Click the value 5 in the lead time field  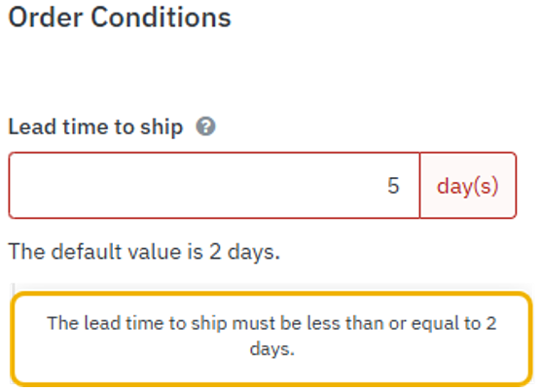[x=393, y=186]
